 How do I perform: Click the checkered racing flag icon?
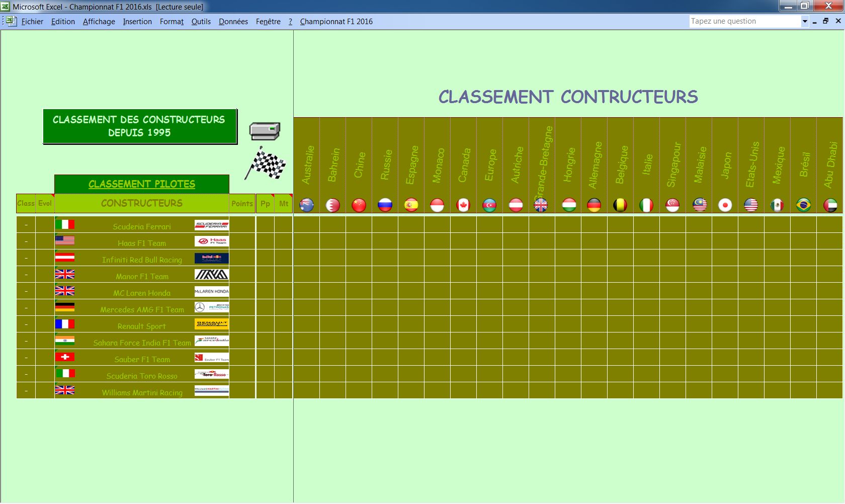click(265, 163)
